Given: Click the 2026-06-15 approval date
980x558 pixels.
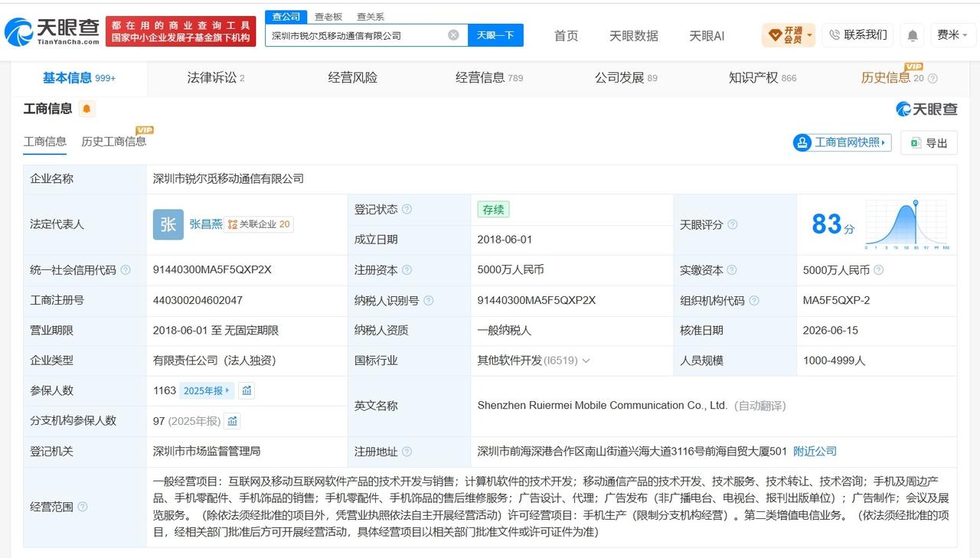Looking at the screenshot, I should tap(831, 331).
